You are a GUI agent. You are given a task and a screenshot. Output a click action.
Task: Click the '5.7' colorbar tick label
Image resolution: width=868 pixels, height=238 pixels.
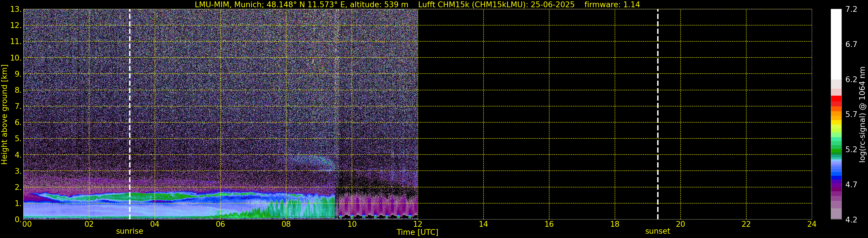(x=851, y=114)
